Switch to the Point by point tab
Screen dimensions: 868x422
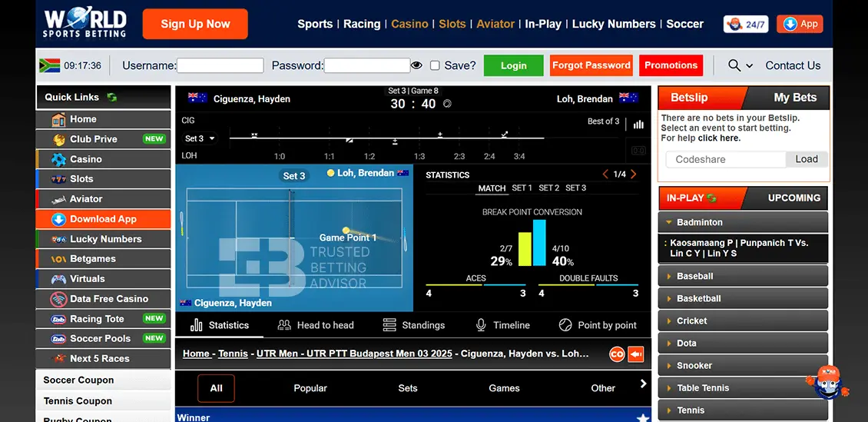click(x=598, y=325)
